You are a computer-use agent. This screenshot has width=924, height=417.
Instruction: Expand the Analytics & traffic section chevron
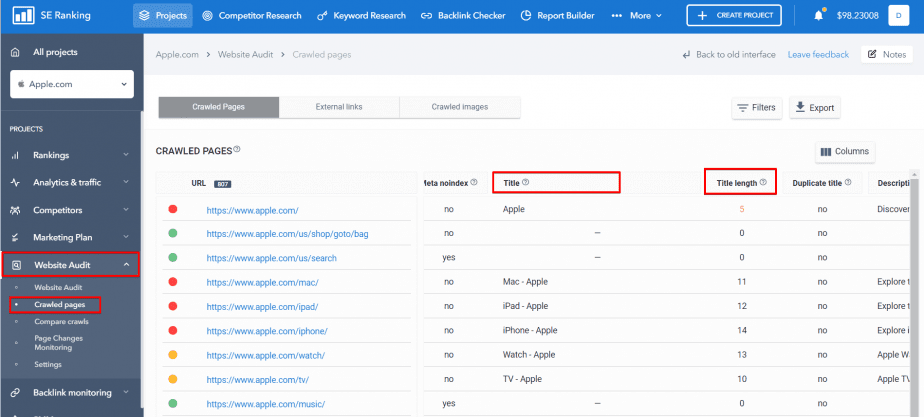click(x=126, y=183)
